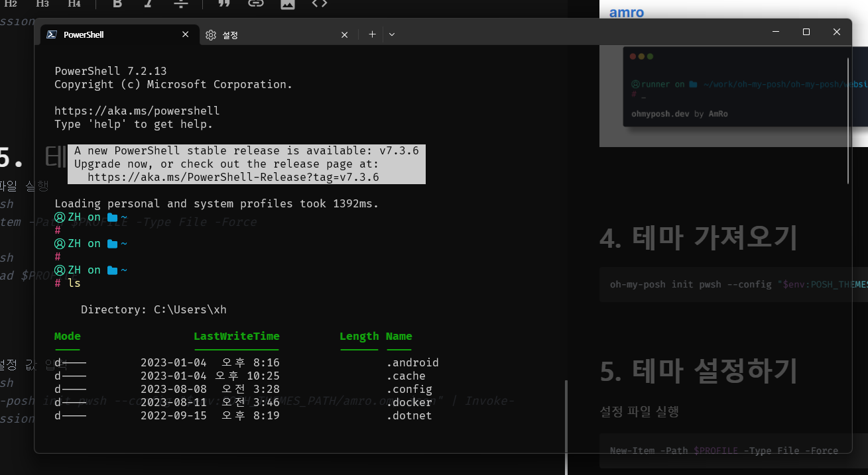This screenshot has height=475, width=868.
Task: Click the '4. 테마 가져오기' heading in preview
Action: 699,238
